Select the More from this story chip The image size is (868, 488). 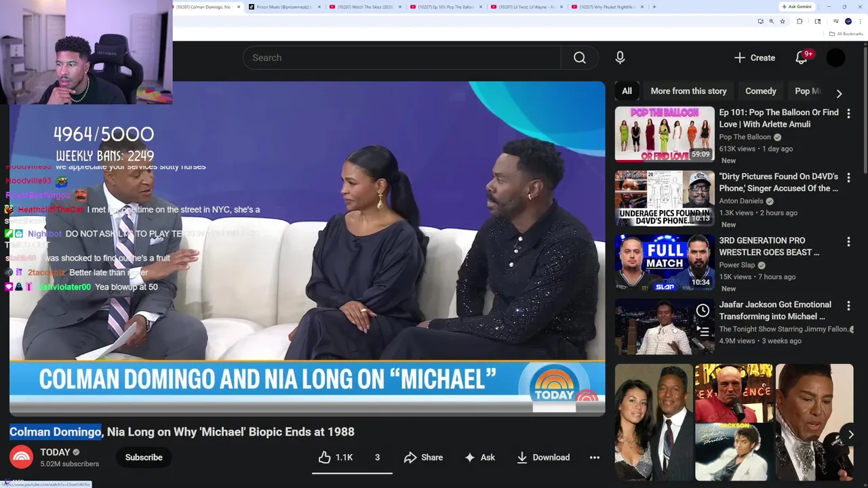(688, 91)
